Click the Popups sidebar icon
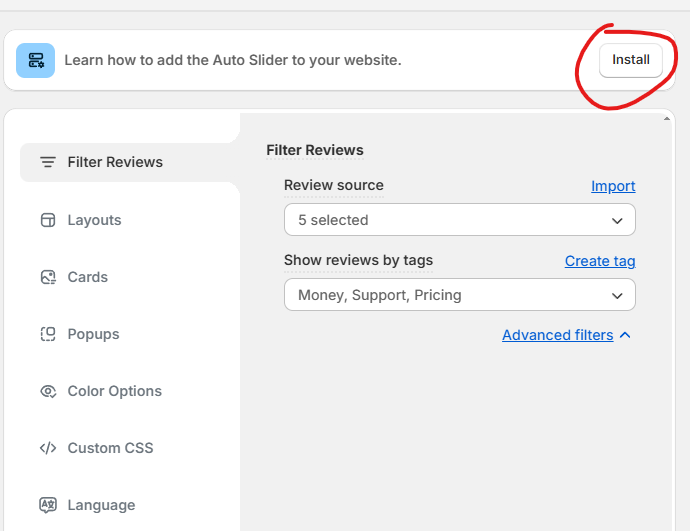Screen dimensions: 690x531 point(47,334)
